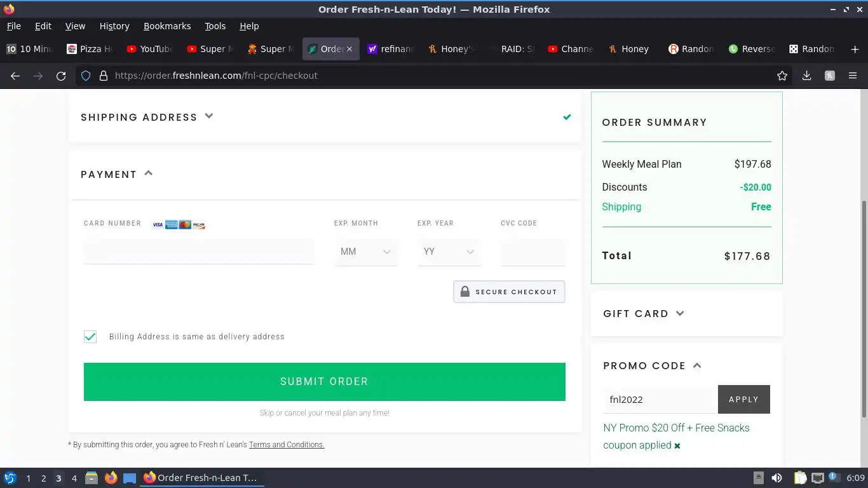Adjust volume from the system tray
The width and height of the screenshot is (868, 488).
(776, 478)
